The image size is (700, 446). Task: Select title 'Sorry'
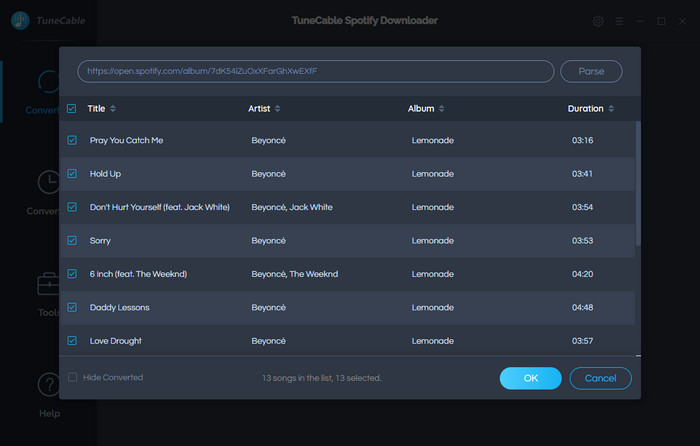click(100, 241)
